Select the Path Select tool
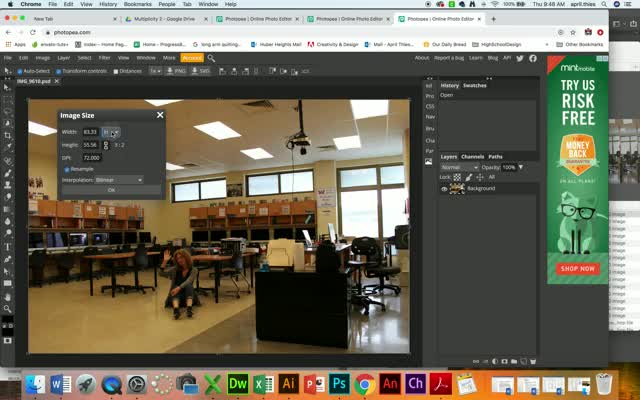 coord(7,271)
